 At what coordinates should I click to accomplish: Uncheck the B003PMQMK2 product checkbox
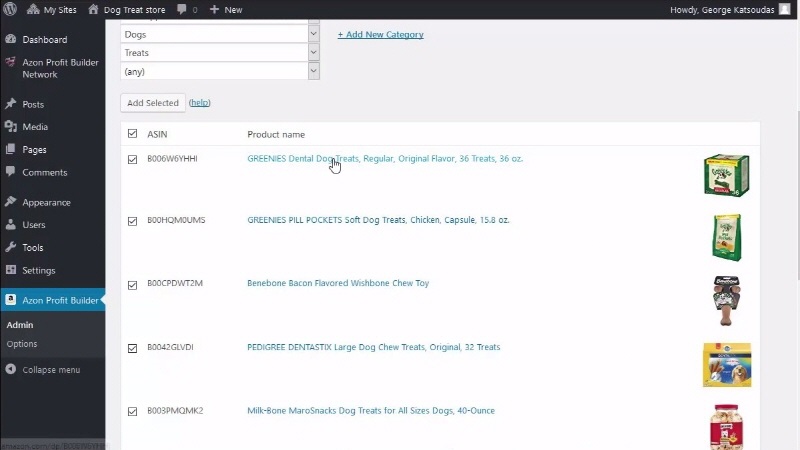[x=133, y=411]
